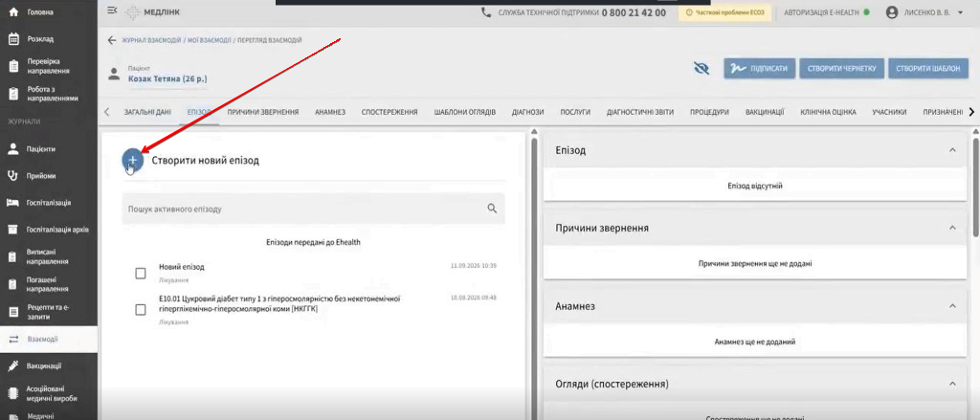Collapse the Епізод panel
The width and height of the screenshot is (980, 420).
(x=952, y=150)
